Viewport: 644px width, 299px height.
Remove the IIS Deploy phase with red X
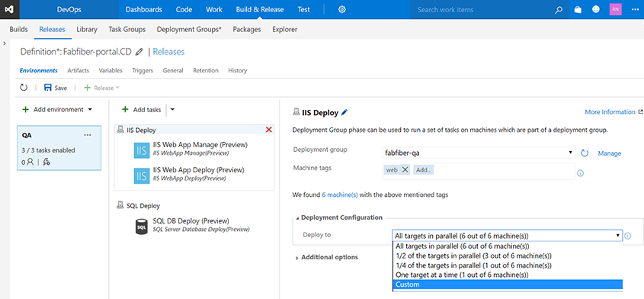[269, 130]
